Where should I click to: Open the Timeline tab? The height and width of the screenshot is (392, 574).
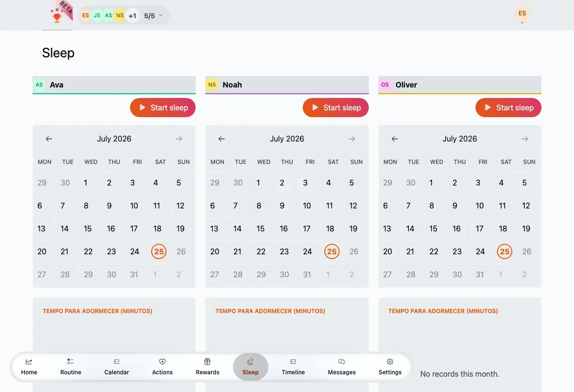[293, 367]
